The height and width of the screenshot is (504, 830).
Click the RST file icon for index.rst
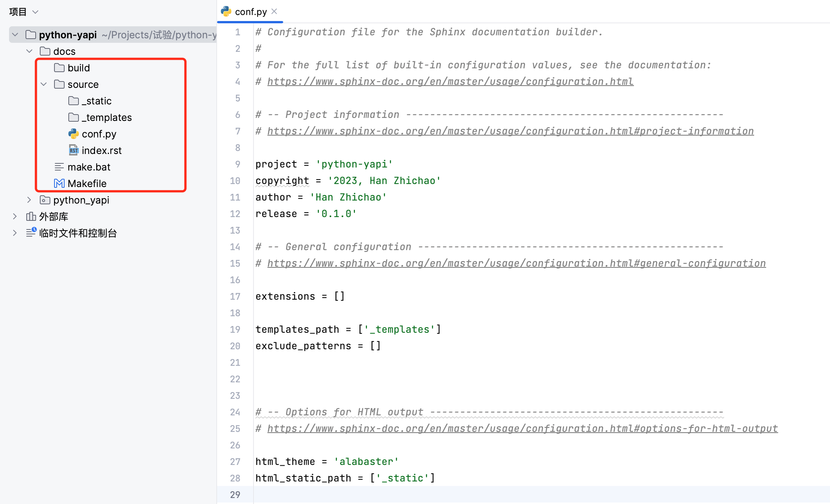click(x=74, y=151)
